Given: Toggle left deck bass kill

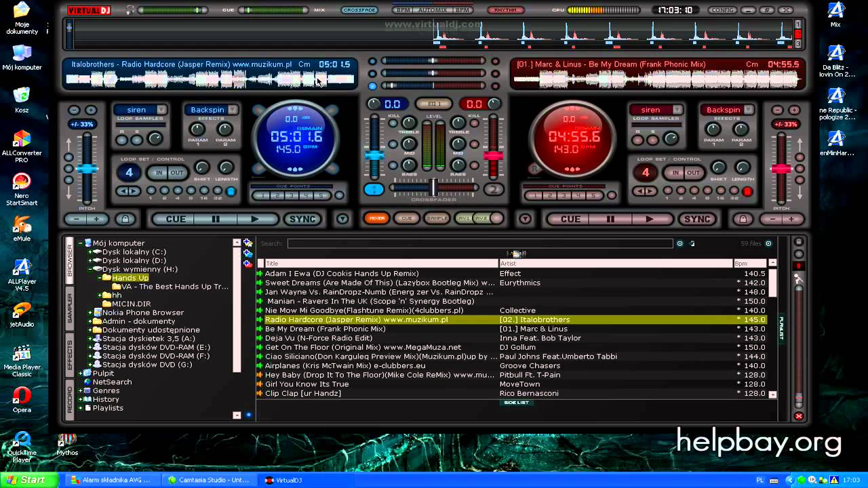Looking at the screenshot, I should [x=392, y=165].
